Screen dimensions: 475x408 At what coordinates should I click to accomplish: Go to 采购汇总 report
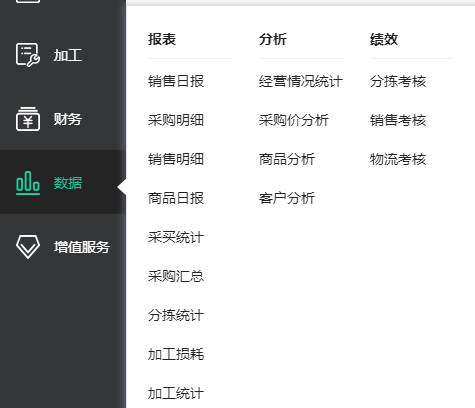coord(176,276)
